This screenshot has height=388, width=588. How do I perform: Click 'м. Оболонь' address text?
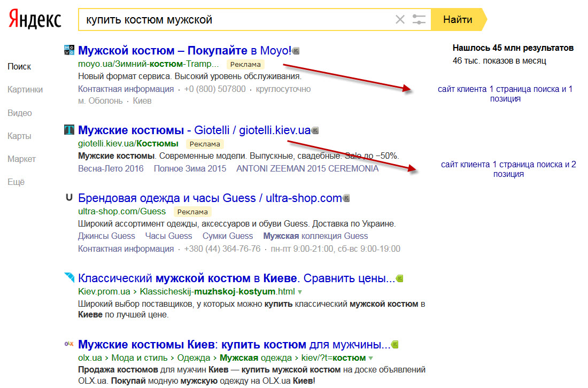[100, 101]
